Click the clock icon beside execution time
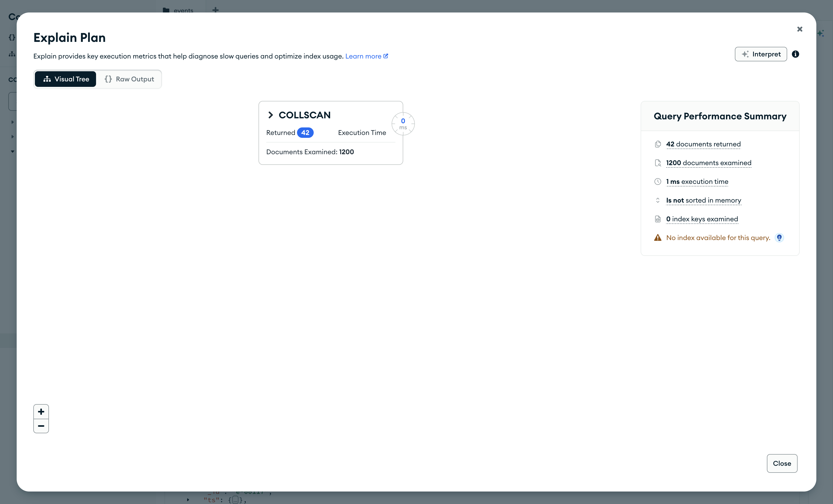 coord(658,182)
